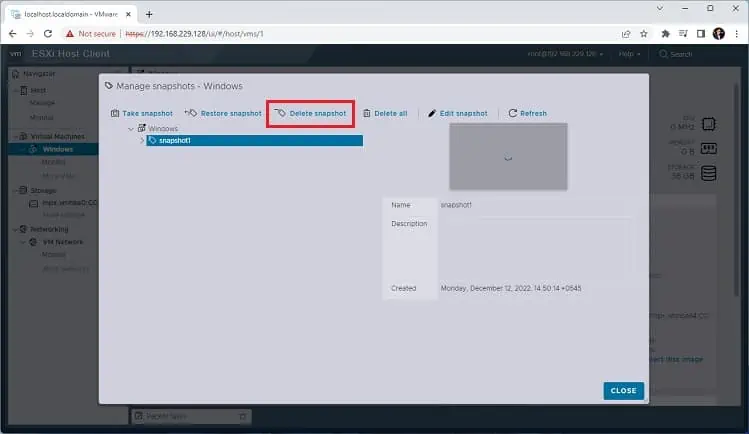
Task: Expand the snapshot1 tree node
Action: pyautogui.click(x=142, y=140)
